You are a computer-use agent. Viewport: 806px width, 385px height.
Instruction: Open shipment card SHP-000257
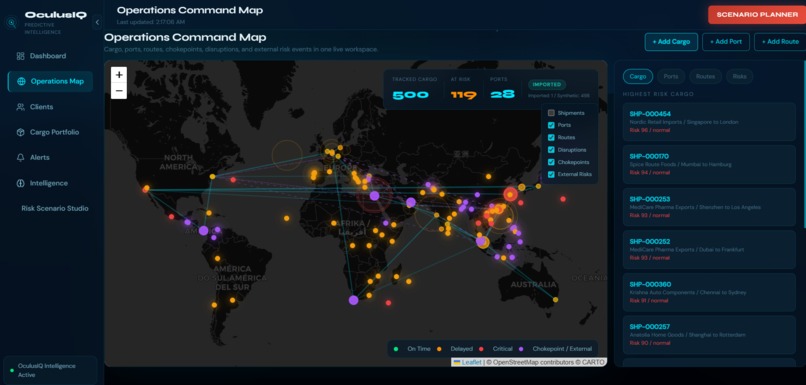(x=709, y=335)
